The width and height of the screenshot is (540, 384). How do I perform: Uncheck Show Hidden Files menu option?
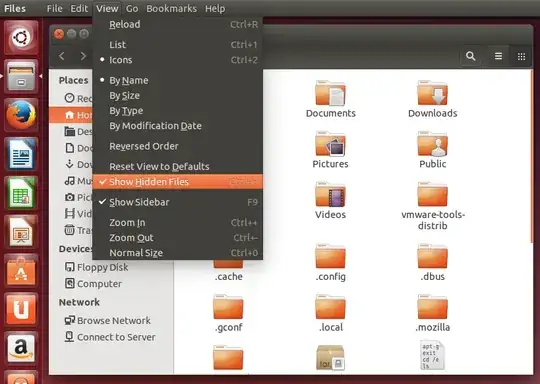point(178,182)
